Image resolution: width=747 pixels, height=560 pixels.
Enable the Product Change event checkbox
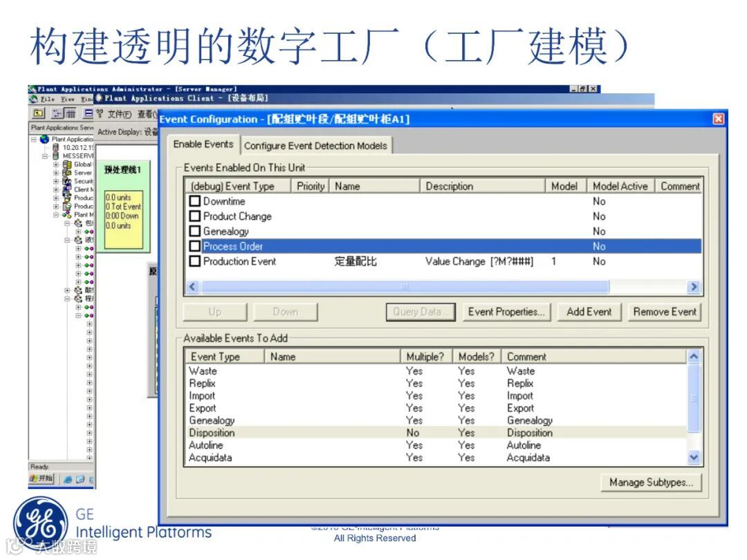click(194, 216)
